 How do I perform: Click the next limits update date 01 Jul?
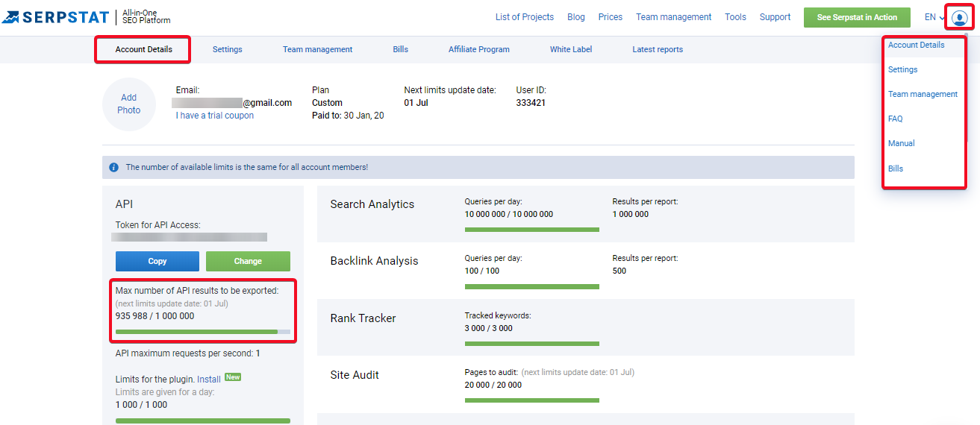[416, 103]
